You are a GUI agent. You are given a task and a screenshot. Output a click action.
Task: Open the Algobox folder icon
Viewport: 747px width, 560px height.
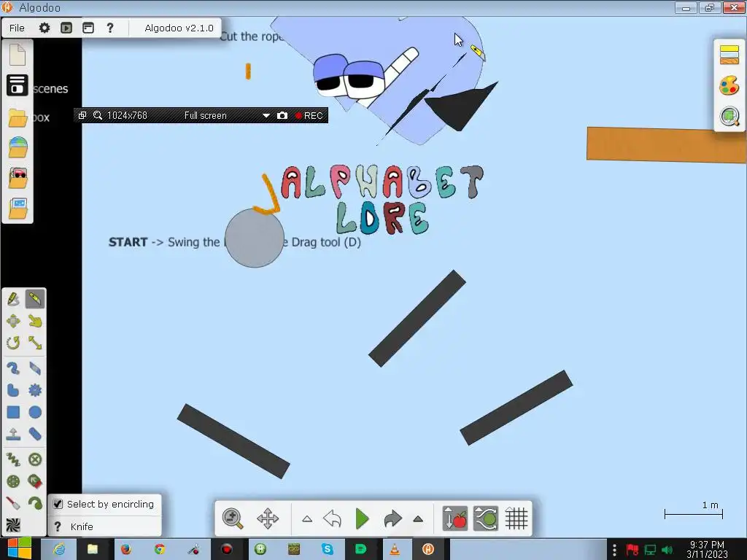(x=18, y=117)
